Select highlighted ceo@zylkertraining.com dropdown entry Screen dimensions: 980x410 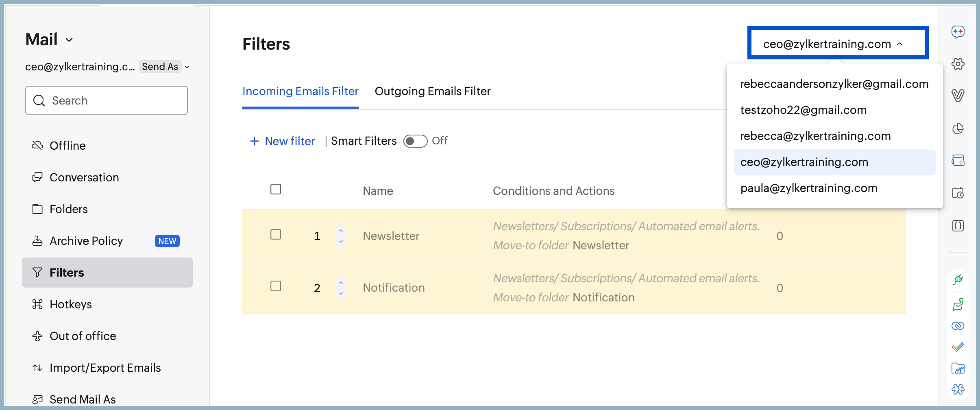coord(834,162)
